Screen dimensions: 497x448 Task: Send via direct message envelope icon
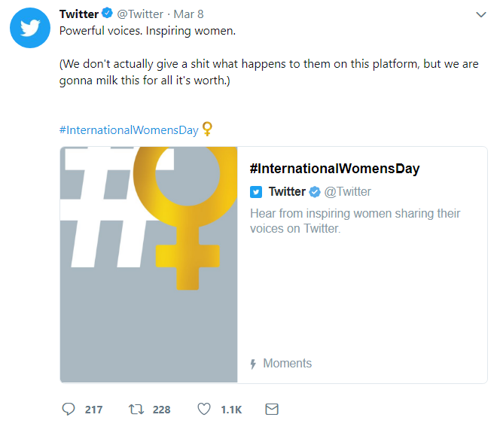click(272, 409)
